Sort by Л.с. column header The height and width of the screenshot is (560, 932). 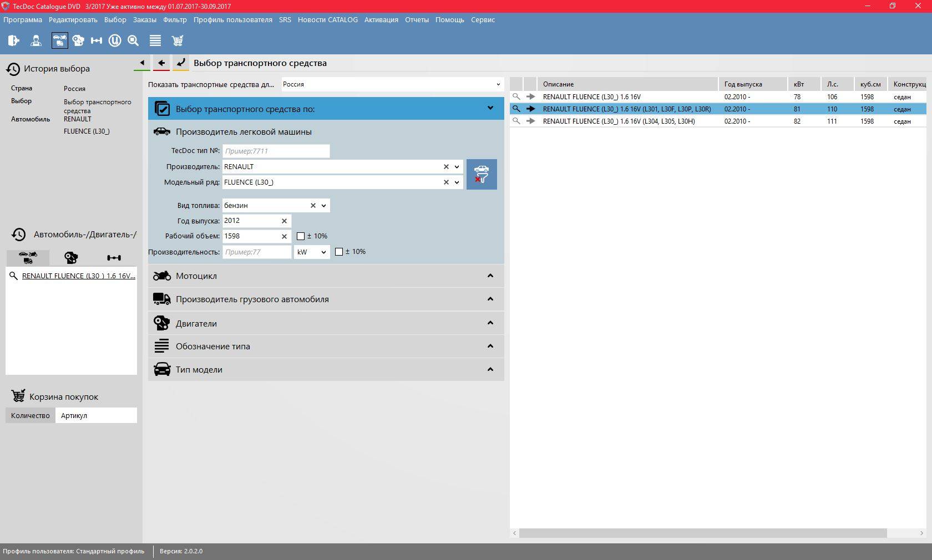click(x=837, y=84)
